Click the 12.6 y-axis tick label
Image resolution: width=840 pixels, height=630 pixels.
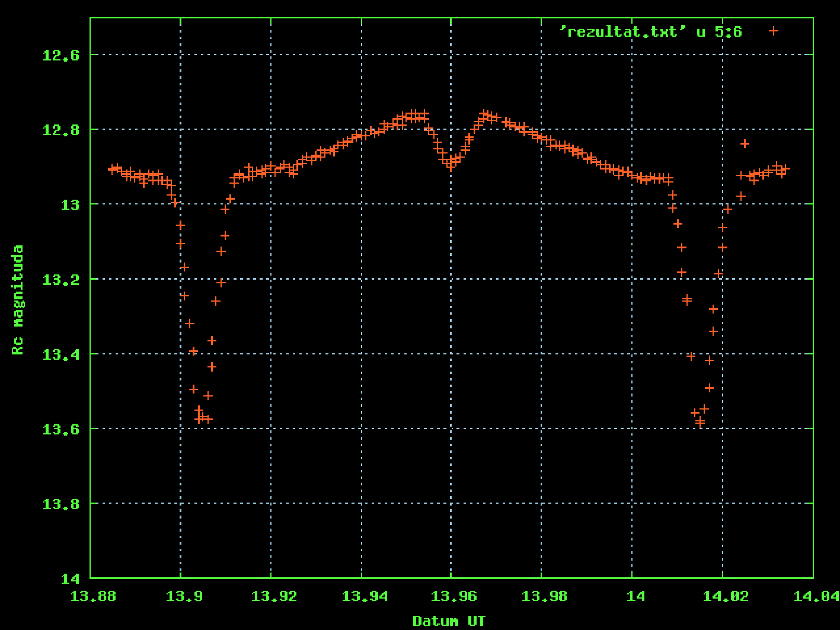tap(61, 55)
